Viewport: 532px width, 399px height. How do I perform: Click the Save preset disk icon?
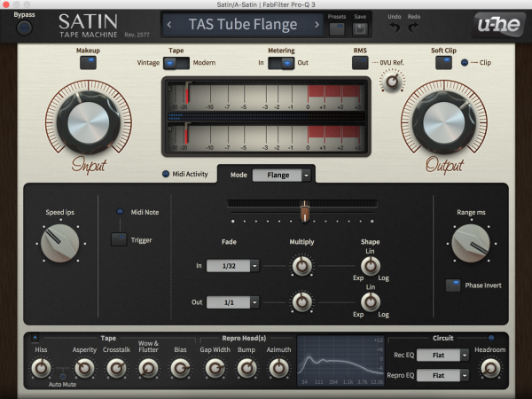361,28
